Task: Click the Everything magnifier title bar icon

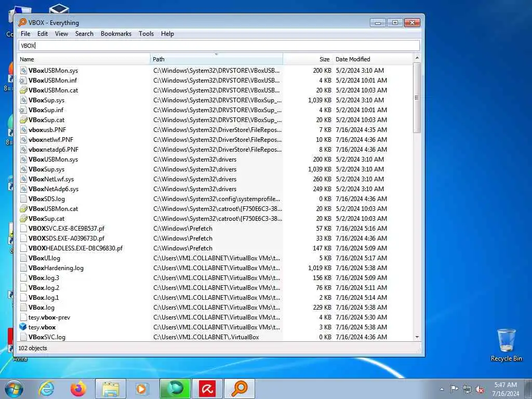Action: pyautogui.click(x=22, y=22)
